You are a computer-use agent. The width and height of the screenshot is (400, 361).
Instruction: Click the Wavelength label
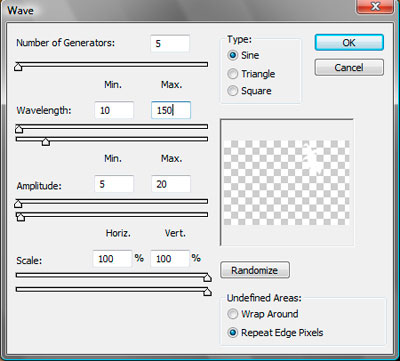(44, 110)
